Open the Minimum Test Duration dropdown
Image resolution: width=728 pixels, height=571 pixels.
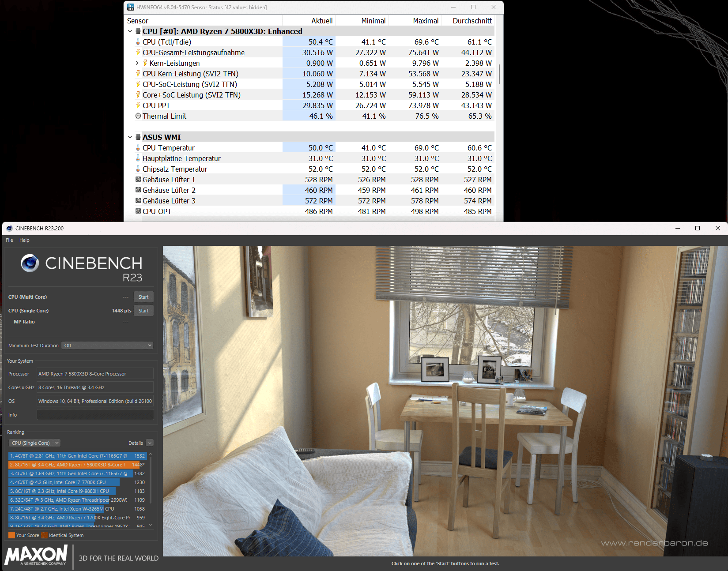tap(107, 346)
